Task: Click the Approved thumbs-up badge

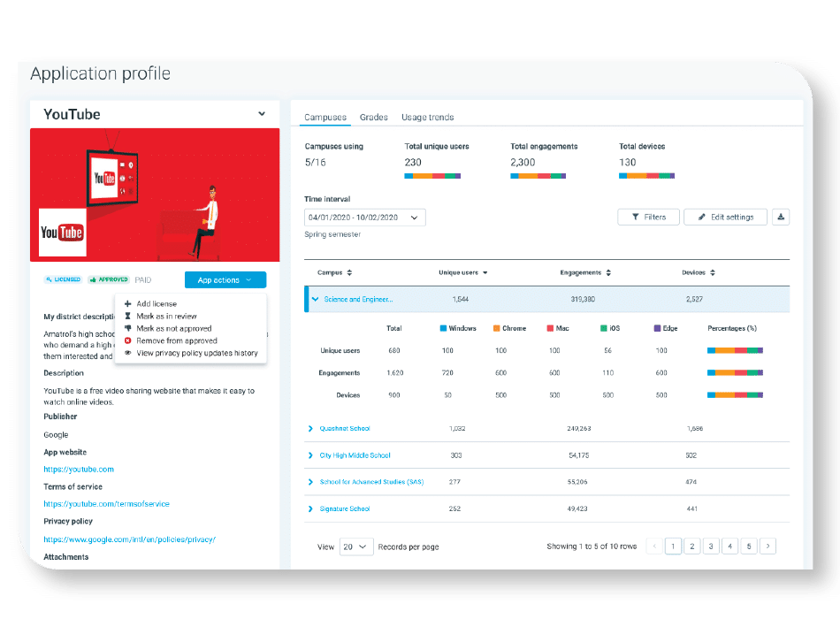Action: pyautogui.click(x=109, y=279)
